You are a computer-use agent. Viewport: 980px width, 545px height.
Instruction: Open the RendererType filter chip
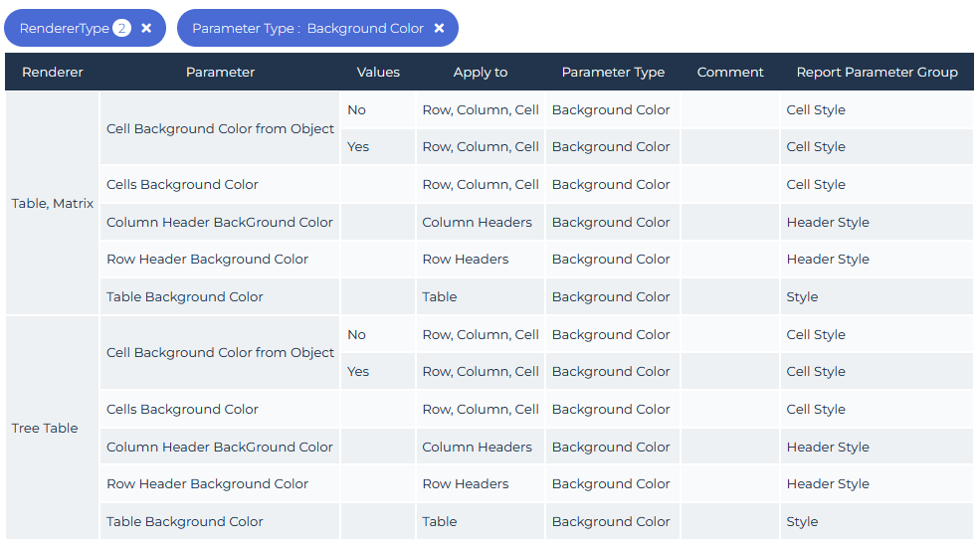(x=64, y=29)
